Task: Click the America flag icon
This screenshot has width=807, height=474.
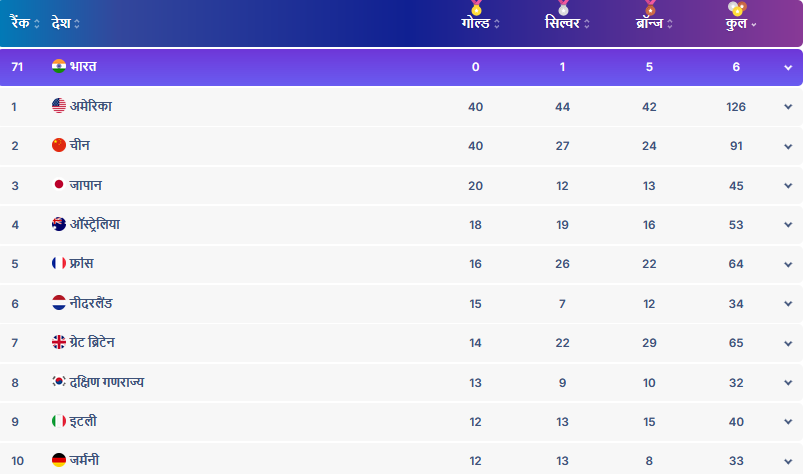Action: tap(59, 106)
